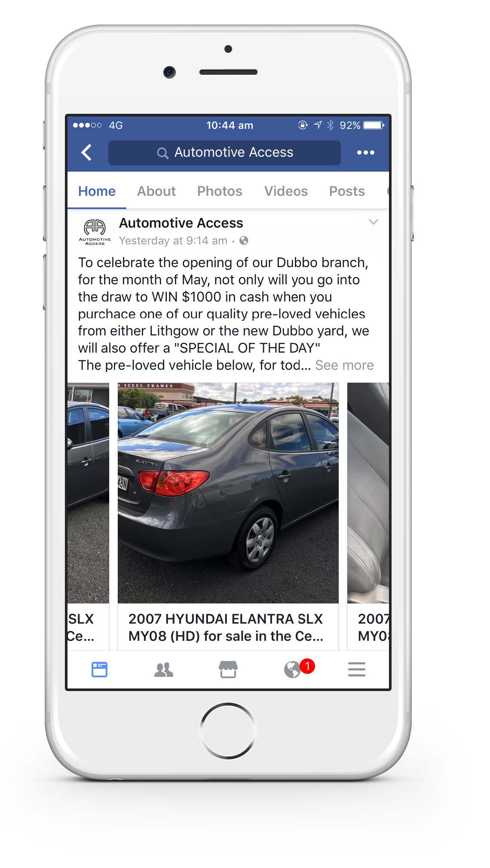Tap the Automotive Access search field
Image resolution: width=490 pixels, height=868 pixels.
point(224,153)
